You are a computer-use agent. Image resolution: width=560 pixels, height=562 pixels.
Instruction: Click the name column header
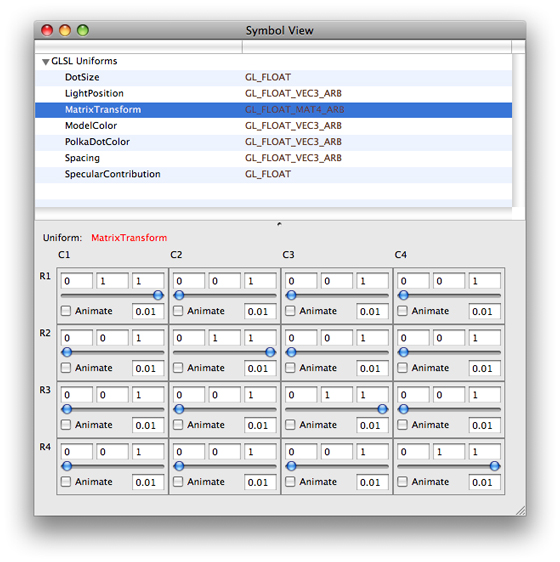coord(138,47)
